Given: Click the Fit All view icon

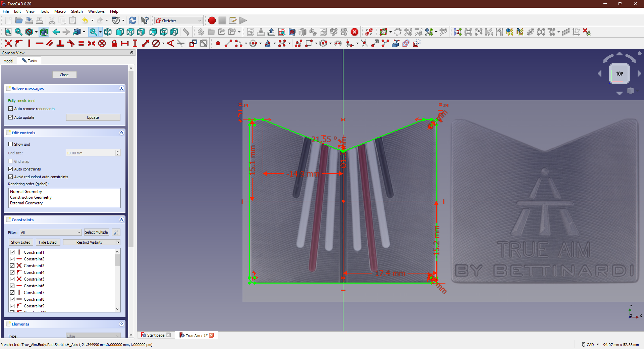Looking at the screenshot, I should pos(8,32).
